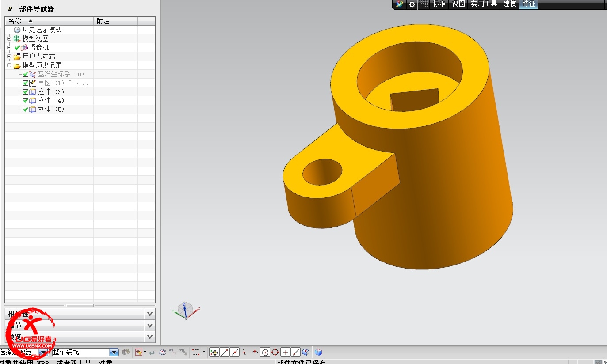Collapse the 模型历史记录 tree node
This screenshot has width=607, height=364.
(x=9, y=65)
